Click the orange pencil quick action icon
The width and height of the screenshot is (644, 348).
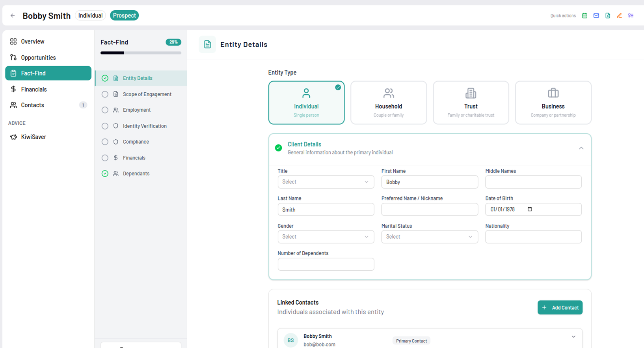[619, 16]
